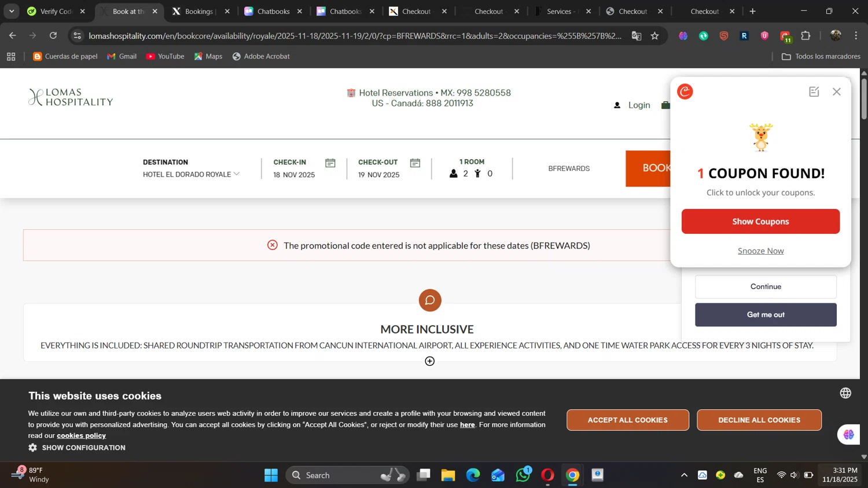This screenshot has height=488, width=868.
Task: Bookmark this page with the star icon
Action: click(654, 36)
